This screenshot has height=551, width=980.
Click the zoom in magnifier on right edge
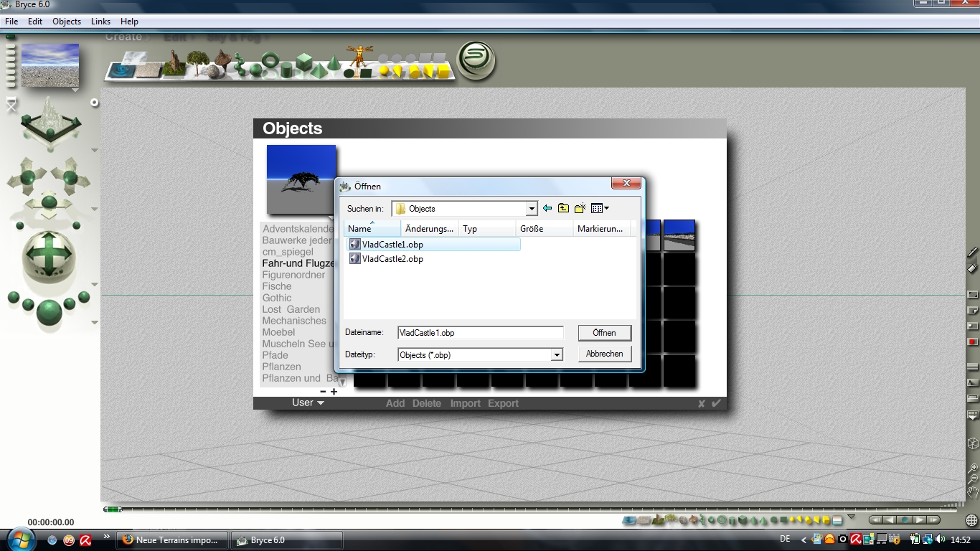tap(973, 468)
